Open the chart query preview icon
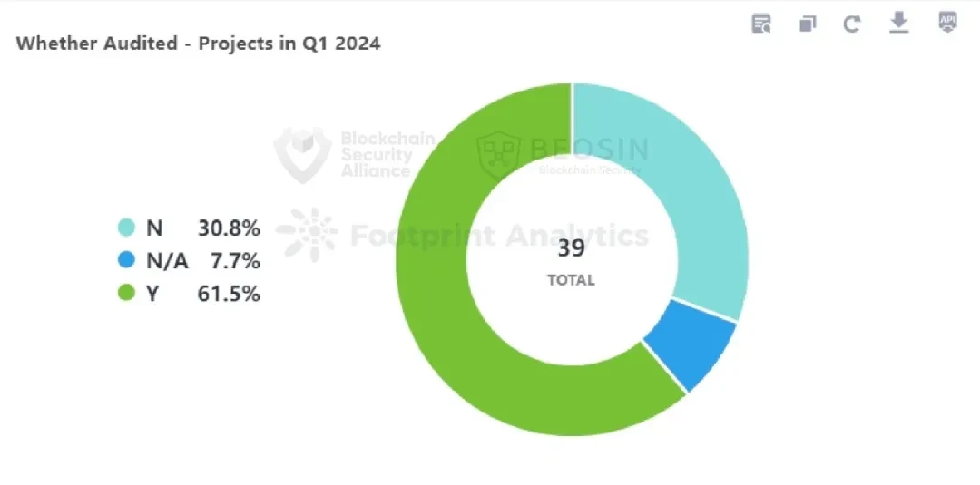Screen dimensions: 980x485 (x=761, y=24)
